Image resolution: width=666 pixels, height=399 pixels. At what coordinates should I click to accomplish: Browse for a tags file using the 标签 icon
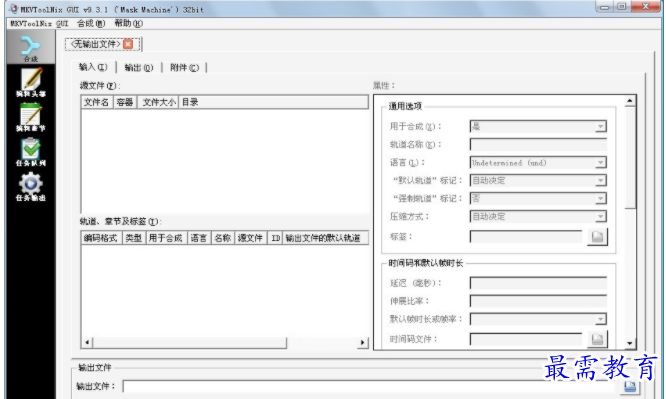597,237
